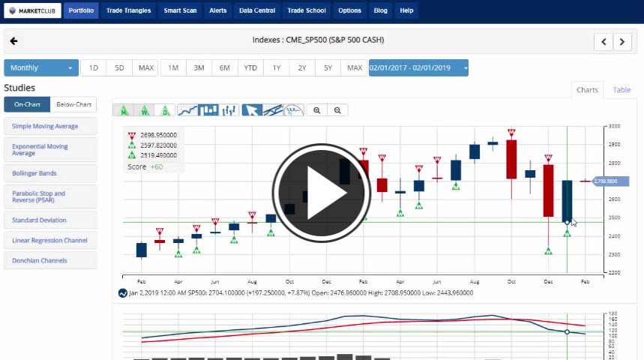This screenshot has height=360, width=644.
Task: Click the MarketClub logo
Action: 32,10
